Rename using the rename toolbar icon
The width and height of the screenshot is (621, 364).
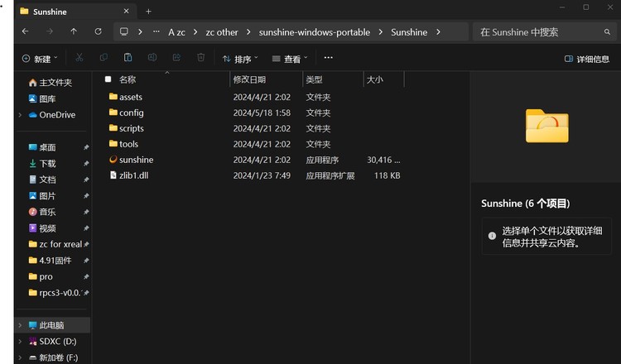click(x=152, y=58)
